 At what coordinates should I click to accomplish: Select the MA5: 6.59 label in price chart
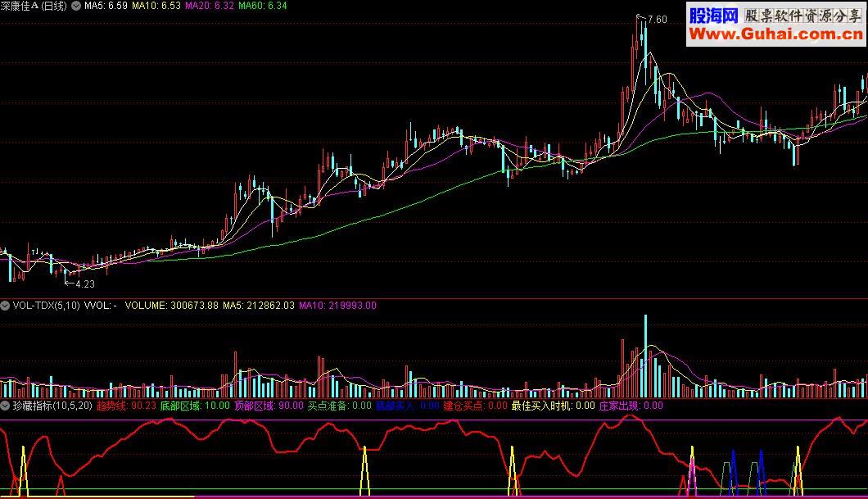106,6
